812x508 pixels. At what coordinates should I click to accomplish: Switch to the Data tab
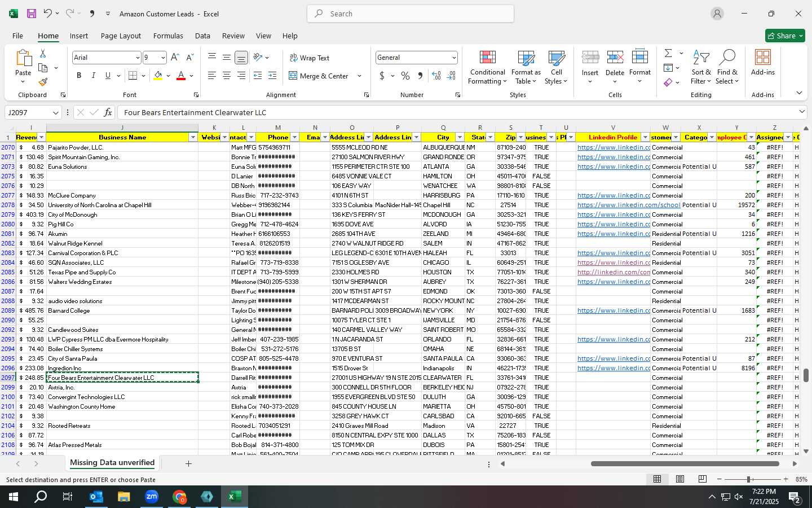click(x=202, y=36)
